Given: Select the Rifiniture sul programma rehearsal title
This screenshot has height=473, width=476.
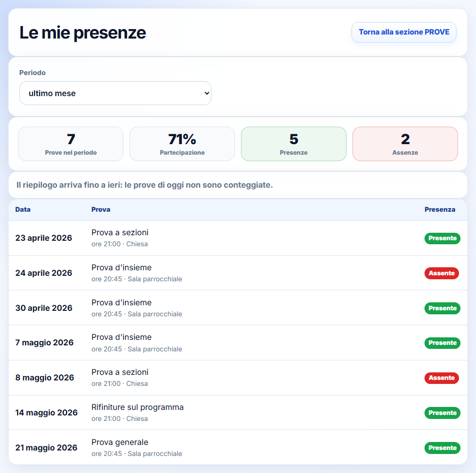Looking at the screenshot, I should (137, 407).
